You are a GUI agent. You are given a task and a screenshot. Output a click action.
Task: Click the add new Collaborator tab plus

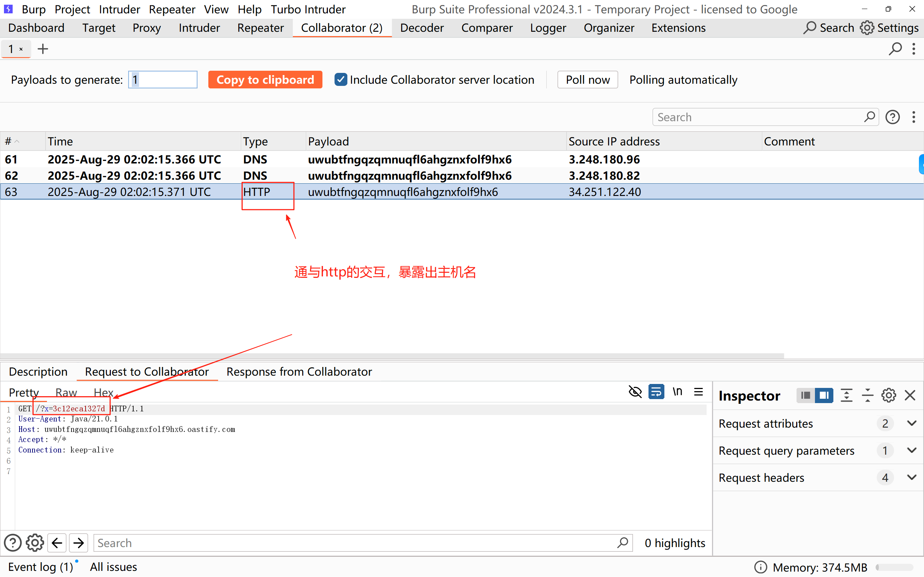43,49
